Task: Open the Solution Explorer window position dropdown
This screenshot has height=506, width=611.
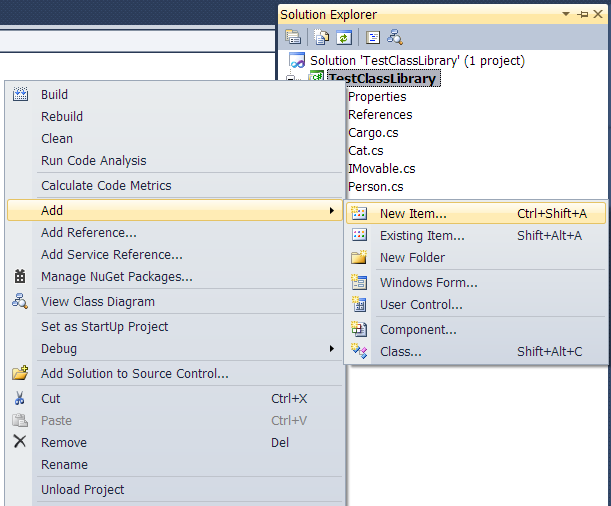Action: pyautogui.click(x=566, y=14)
